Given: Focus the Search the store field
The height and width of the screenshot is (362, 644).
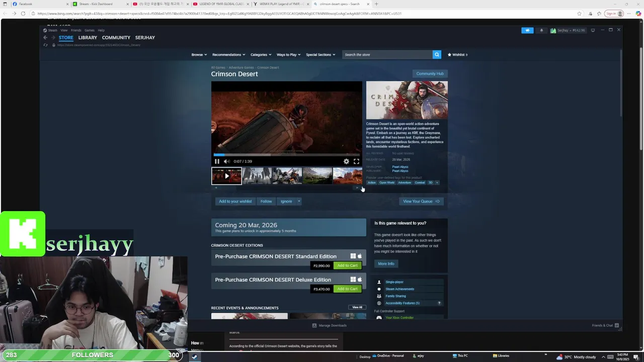Looking at the screenshot, I should [387, 54].
